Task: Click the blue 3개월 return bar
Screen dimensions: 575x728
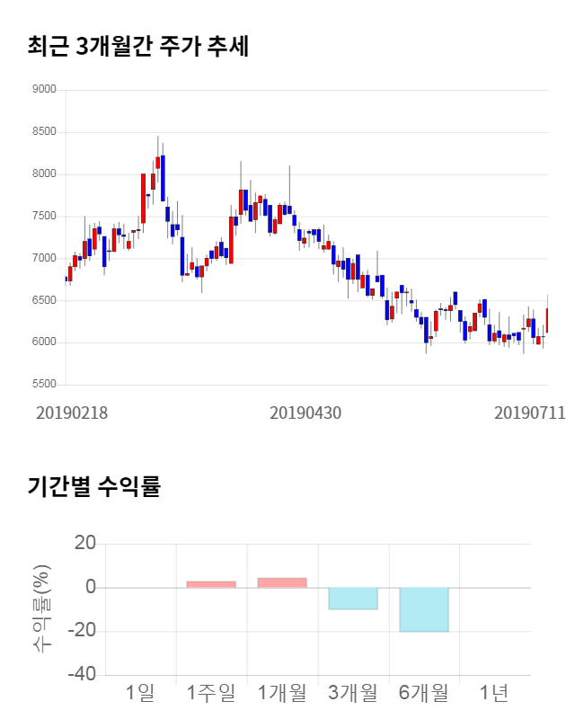Action: point(353,599)
